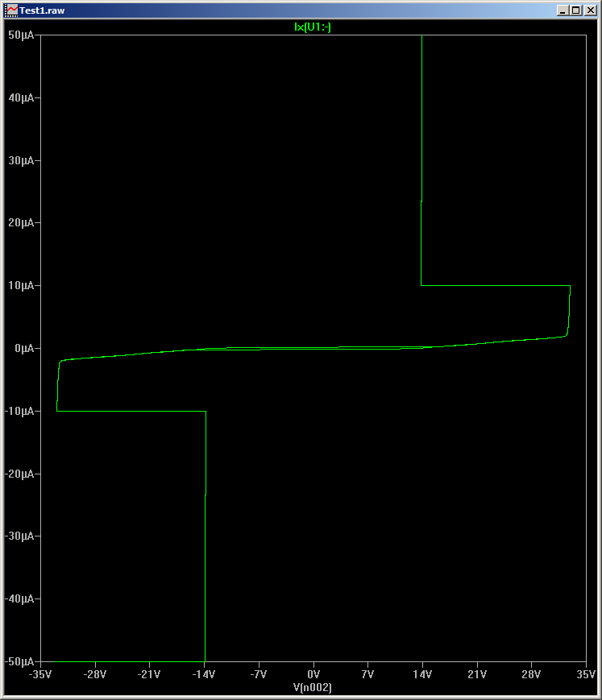Close the Test1.raw window
The height and width of the screenshot is (700, 602).
click(591, 10)
